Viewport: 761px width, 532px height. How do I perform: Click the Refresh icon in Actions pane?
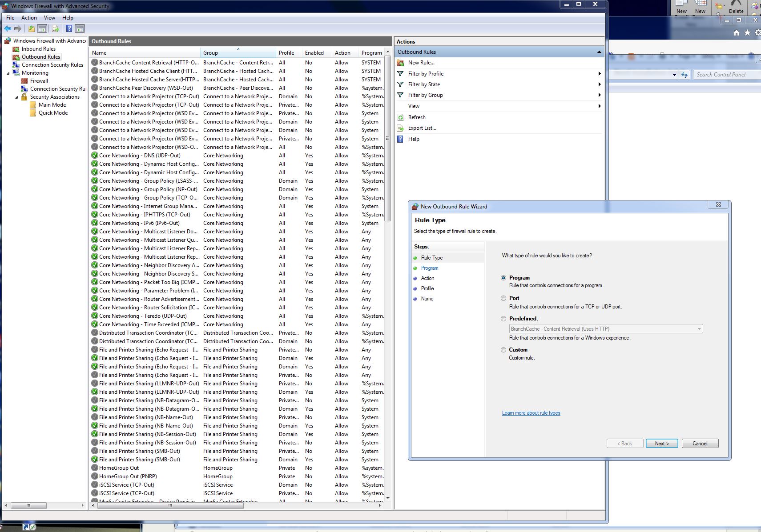point(401,117)
